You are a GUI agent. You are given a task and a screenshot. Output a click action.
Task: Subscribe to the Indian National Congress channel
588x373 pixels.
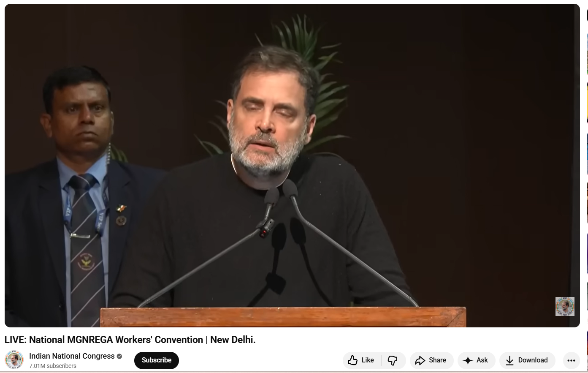157,360
